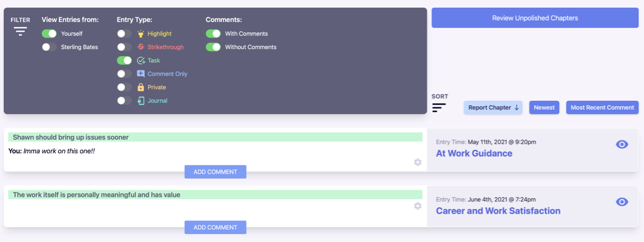Enable Sterling Bates entries toggle
Viewport: 644px width, 242px height.
click(x=49, y=47)
